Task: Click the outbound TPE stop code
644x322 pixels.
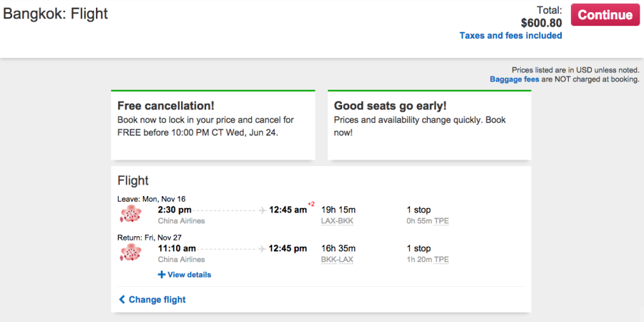Action: click(441, 221)
